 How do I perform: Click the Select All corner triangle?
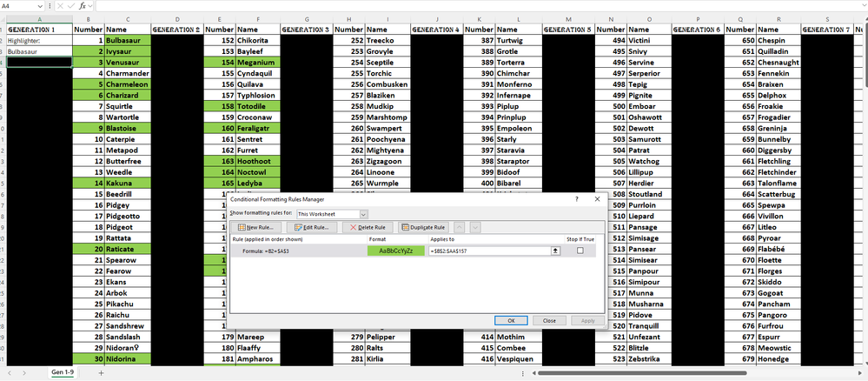click(x=3, y=19)
